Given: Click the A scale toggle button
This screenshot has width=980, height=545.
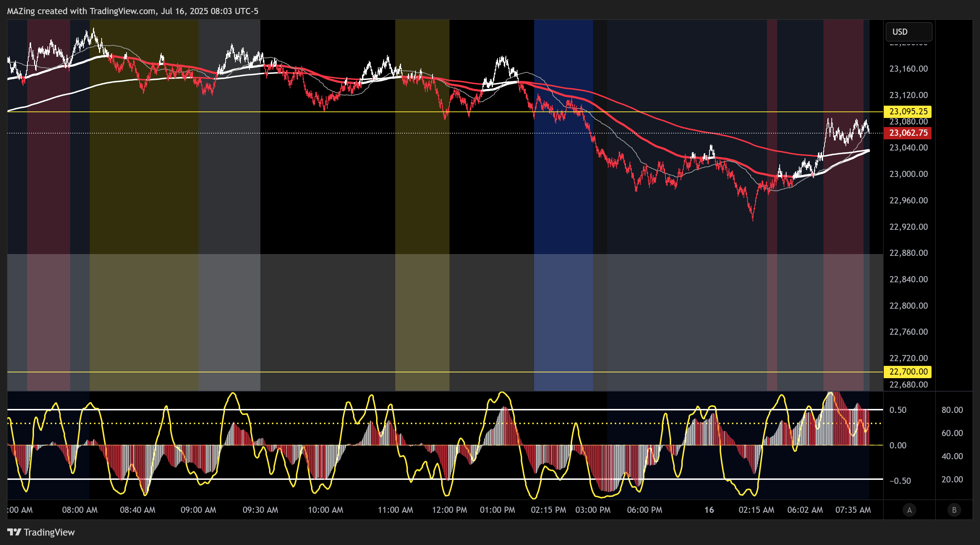Looking at the screenshot, I should tap(909, 510).
